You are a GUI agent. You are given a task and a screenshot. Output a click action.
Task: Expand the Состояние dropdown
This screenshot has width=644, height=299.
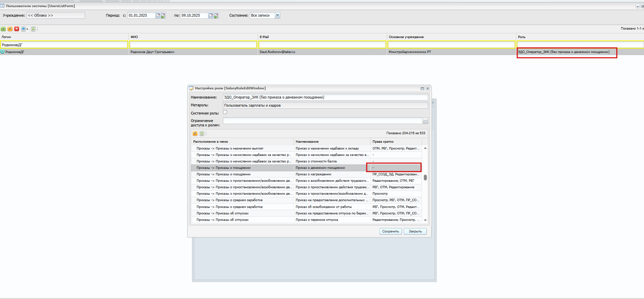click(x=278, y=15)
